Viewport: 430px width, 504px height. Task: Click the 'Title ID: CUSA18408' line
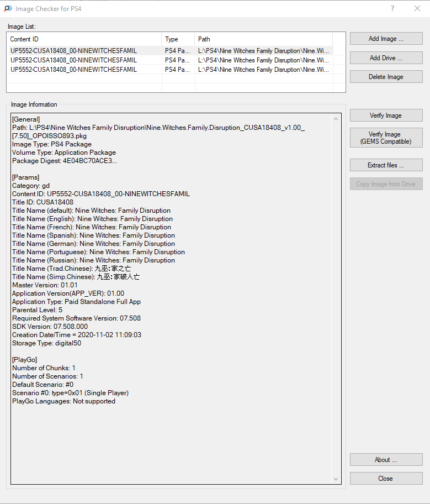tap(43, 202)
